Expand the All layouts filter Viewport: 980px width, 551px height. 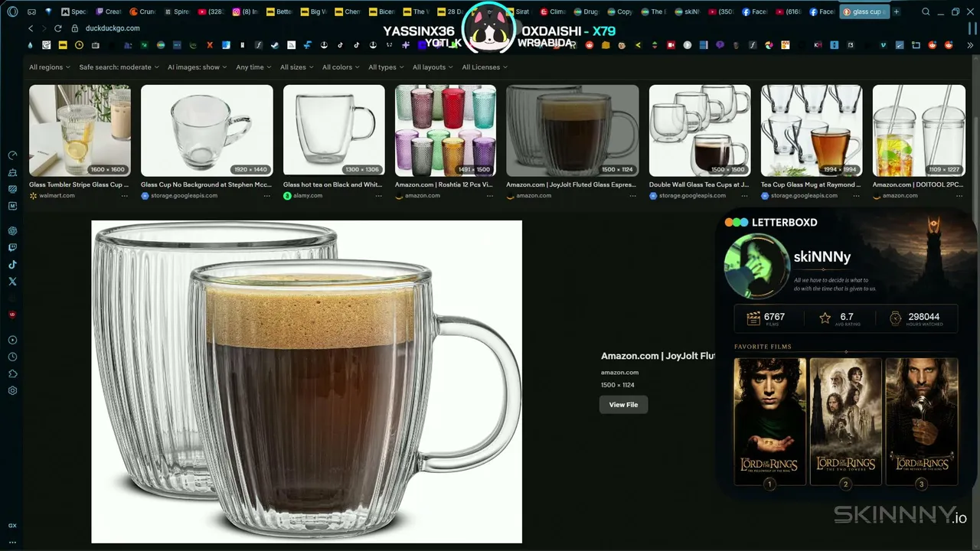433,67
